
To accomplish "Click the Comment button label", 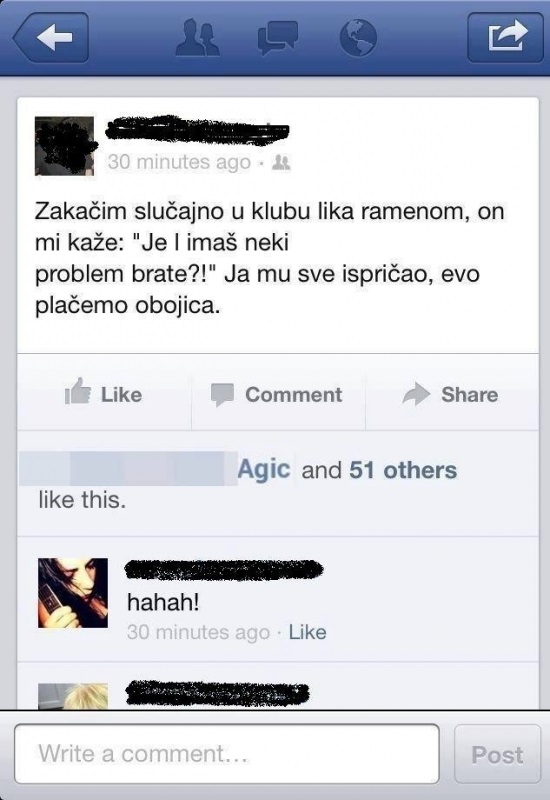I will point(293,394).
